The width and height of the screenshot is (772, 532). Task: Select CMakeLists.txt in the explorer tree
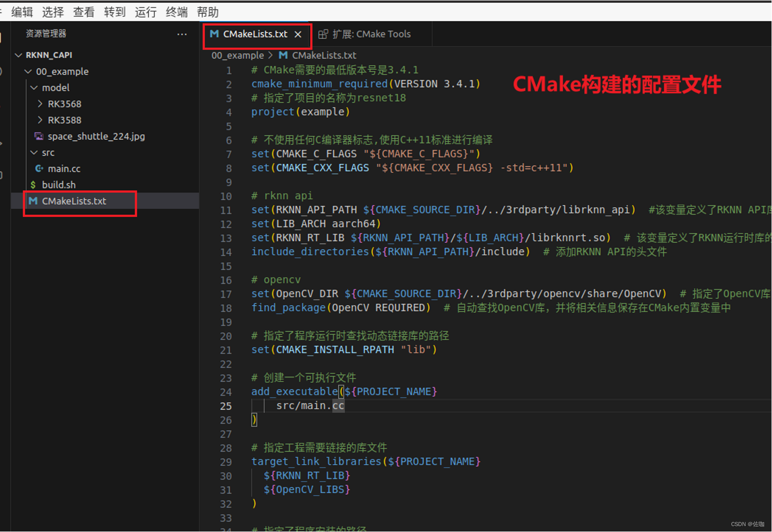(x=74, y=201)
